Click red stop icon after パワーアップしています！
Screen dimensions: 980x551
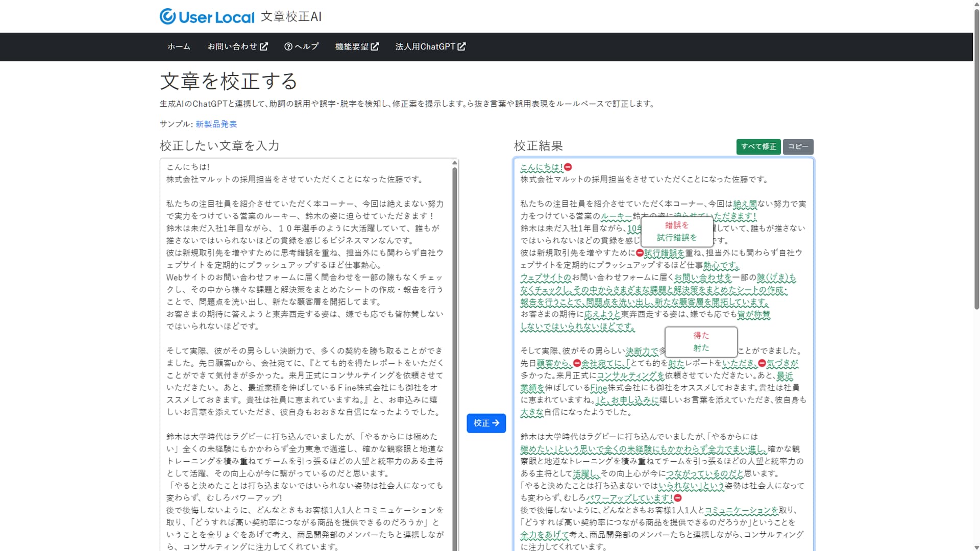(678, 498)
